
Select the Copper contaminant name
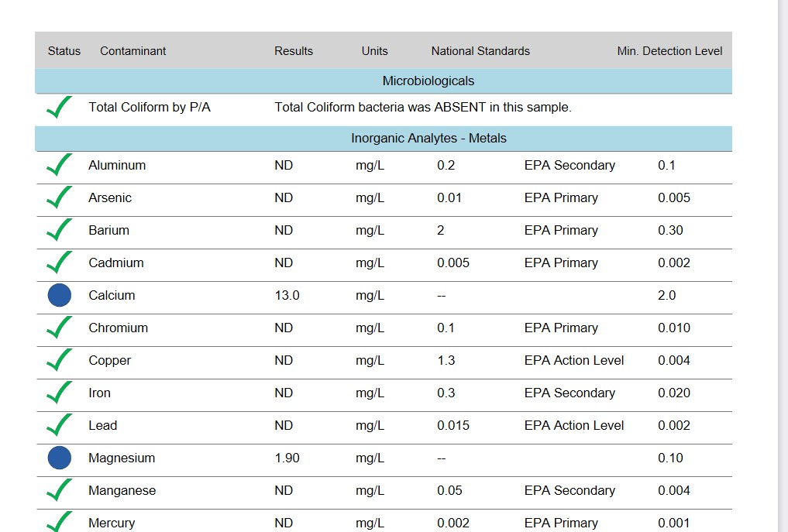109,361
